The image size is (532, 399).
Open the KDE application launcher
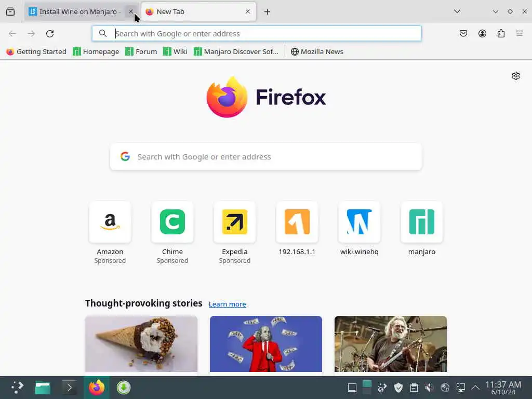[x=17, y=388]
